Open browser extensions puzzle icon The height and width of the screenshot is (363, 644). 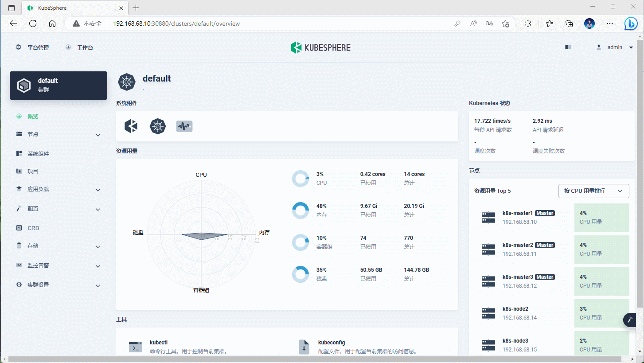coord(528,23)
